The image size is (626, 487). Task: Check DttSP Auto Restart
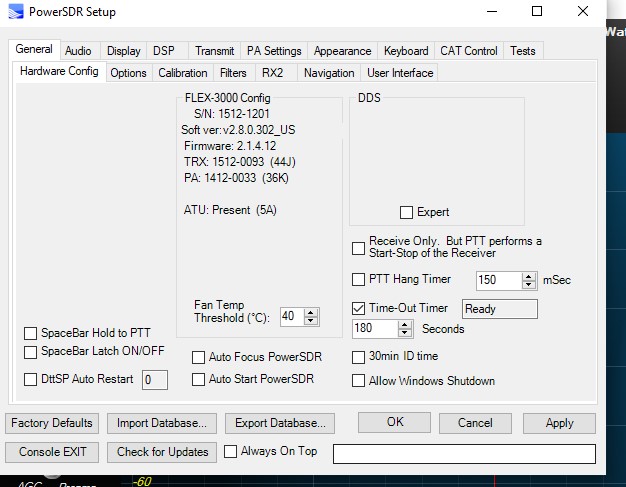(30, 379)
